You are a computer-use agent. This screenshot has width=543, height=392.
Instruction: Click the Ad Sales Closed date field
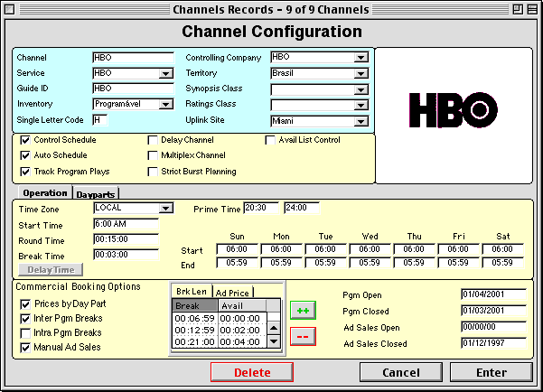coord(494,343)
